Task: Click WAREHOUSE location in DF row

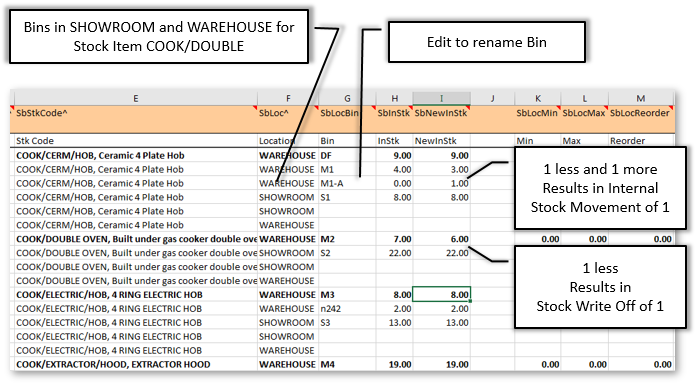Action: pyautogui.click(x=288, y=156)
